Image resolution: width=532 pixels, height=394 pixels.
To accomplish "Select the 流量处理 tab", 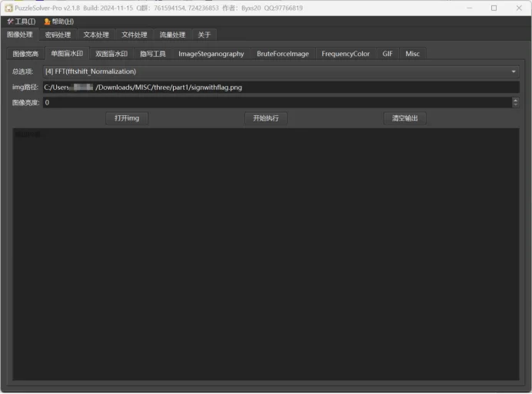I will tap(172, 35).
